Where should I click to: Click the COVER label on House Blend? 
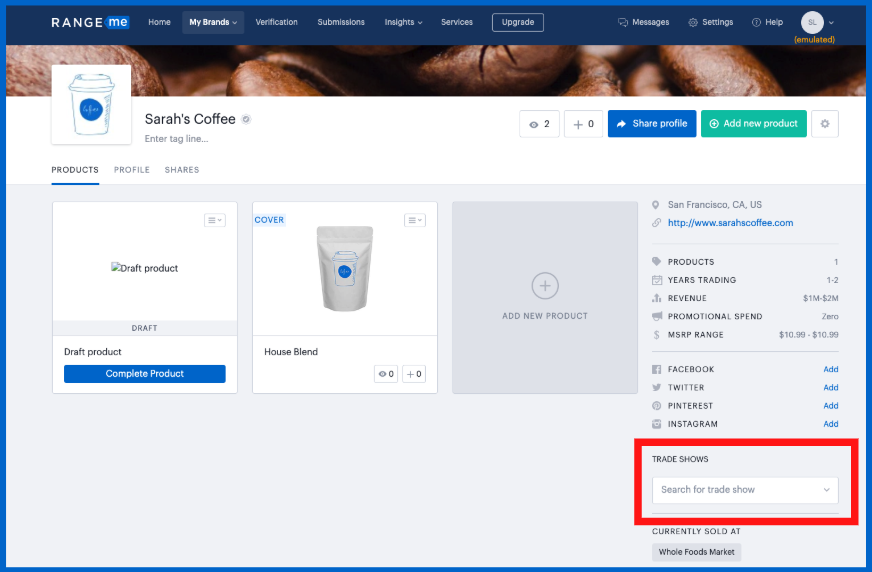pyautogui.click(x=269, y=220)
